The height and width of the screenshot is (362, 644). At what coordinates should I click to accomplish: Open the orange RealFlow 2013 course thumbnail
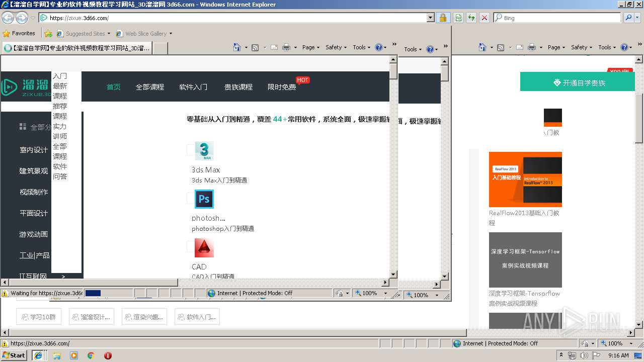[x=525, y=179]
